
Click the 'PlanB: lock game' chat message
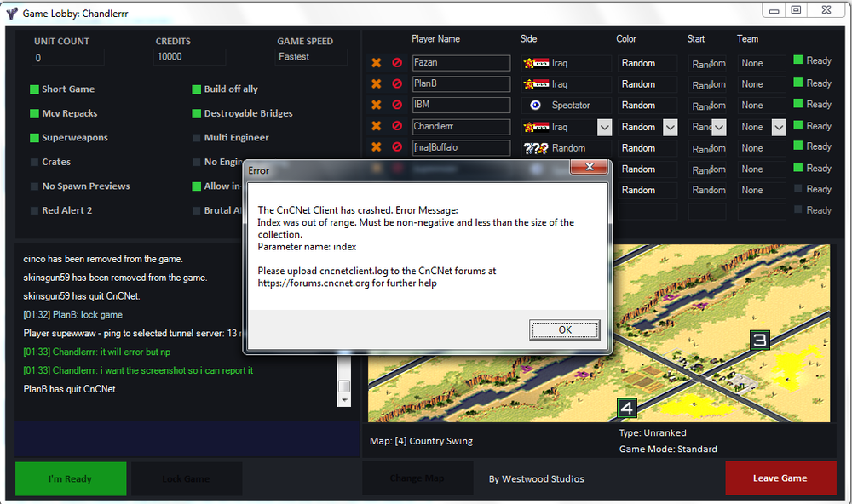(72, 315)
